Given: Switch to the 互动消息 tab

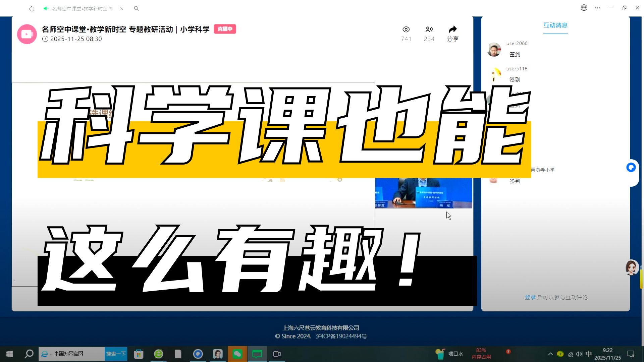Looking at the screenshot, I should (x=555, y=25).
